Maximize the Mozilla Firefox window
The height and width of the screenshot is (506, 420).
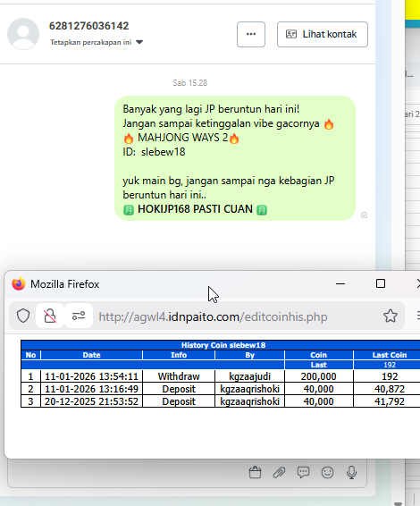pyautogui.click(x=381, y=283)
